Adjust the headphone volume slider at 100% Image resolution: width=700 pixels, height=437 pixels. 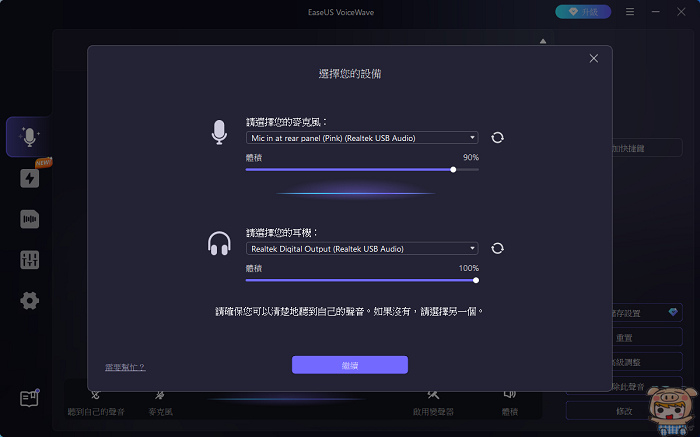click(476, 280)
